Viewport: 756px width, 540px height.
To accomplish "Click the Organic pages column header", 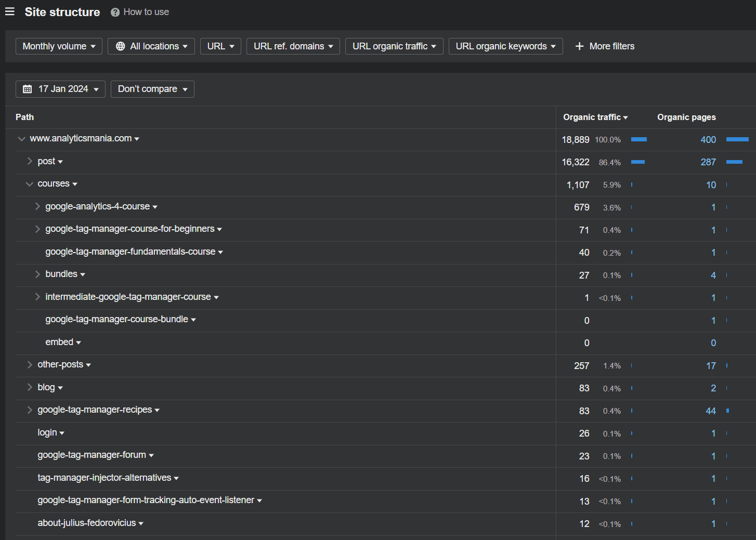I will click(x=686, y=117).
